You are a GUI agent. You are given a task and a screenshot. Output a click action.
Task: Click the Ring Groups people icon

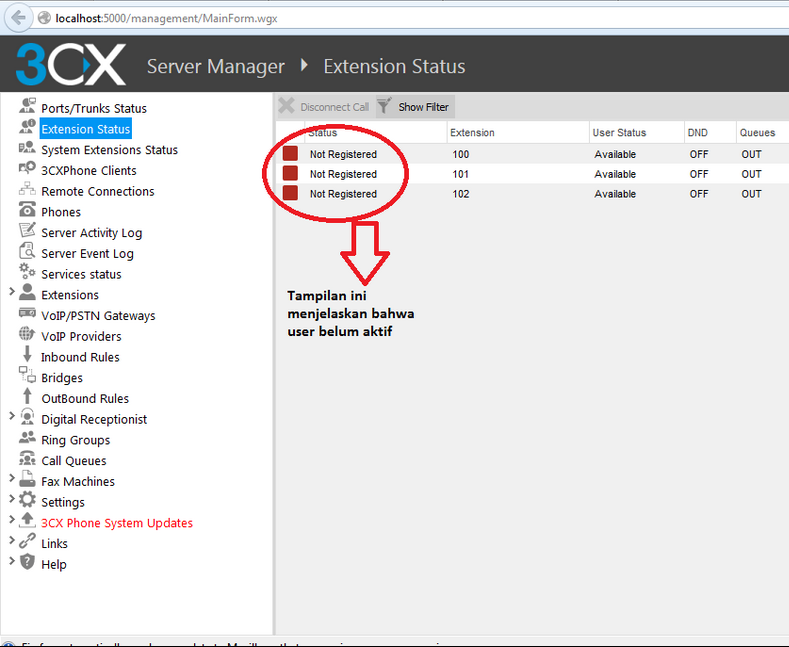pos(27,437)
